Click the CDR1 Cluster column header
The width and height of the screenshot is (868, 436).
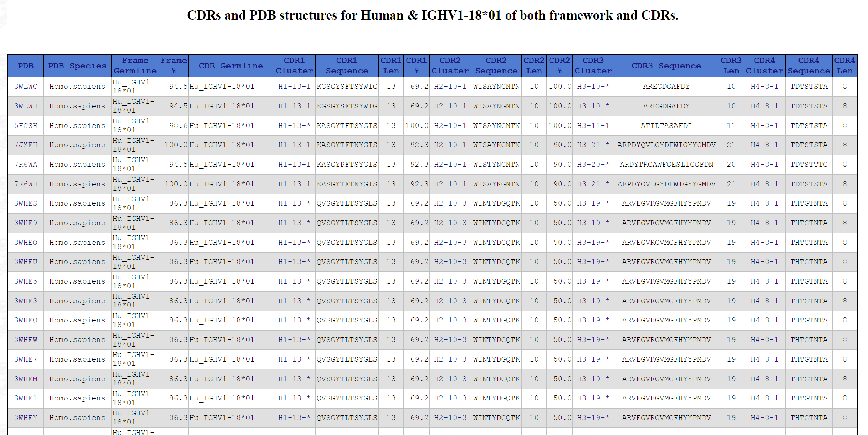pos(294,66)
